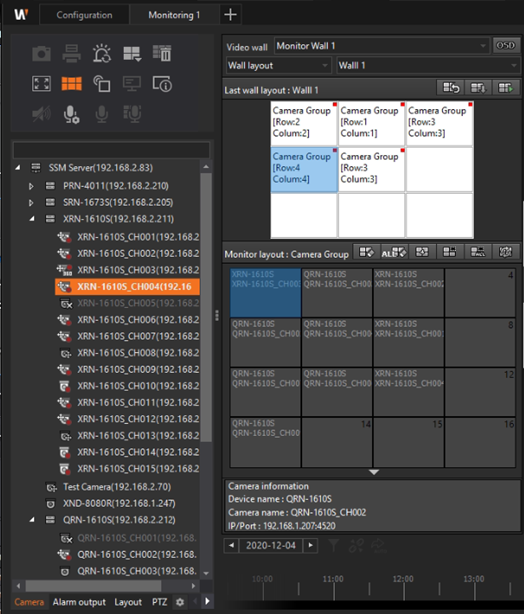Open the Wall layout dropdown

point(279,65)
